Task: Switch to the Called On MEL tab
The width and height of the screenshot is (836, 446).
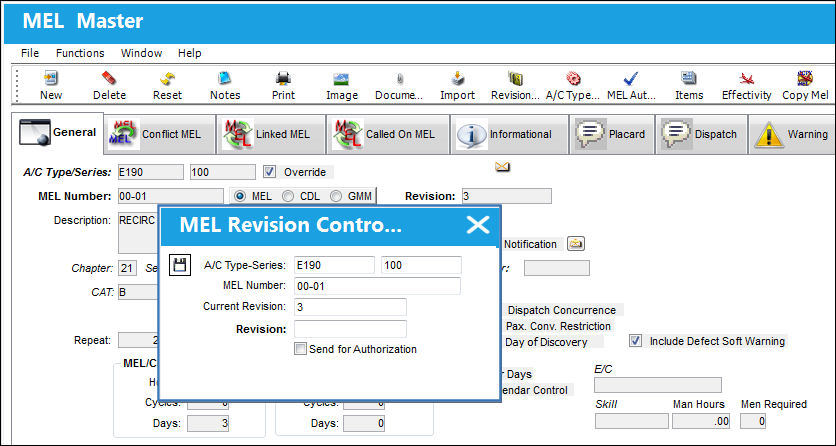Action: click(x=388, y=134)
